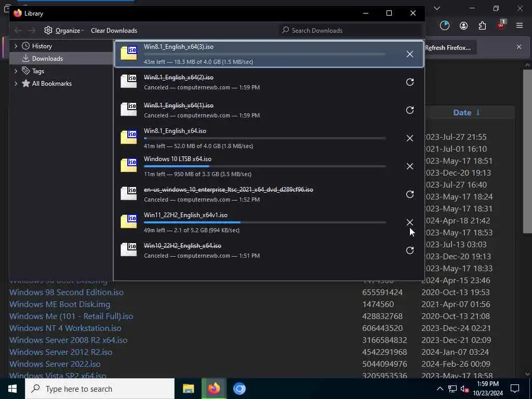Expand the All Bookmarks tree item
Viewport: 532px width, 399px height.
(16, 84)
